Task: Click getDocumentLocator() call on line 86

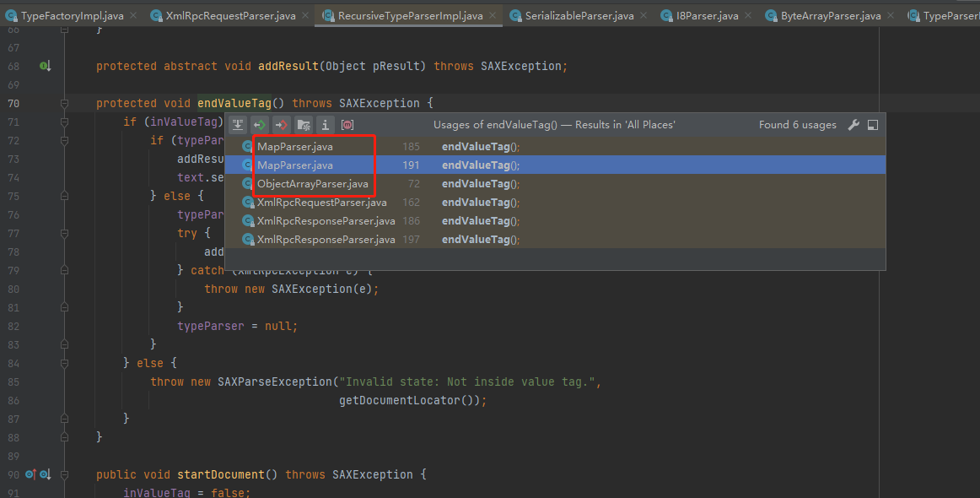Action: pyautogui.click(x=409, y=400)
